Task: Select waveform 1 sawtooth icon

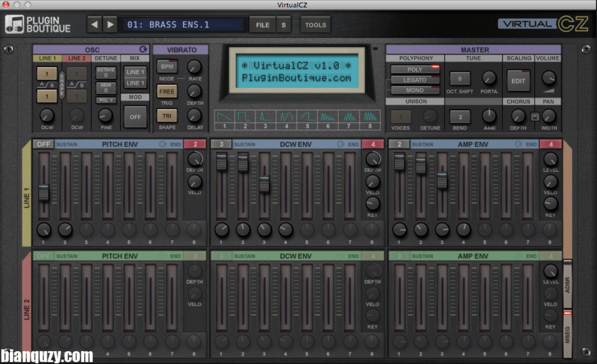Action: click(224, 116)
